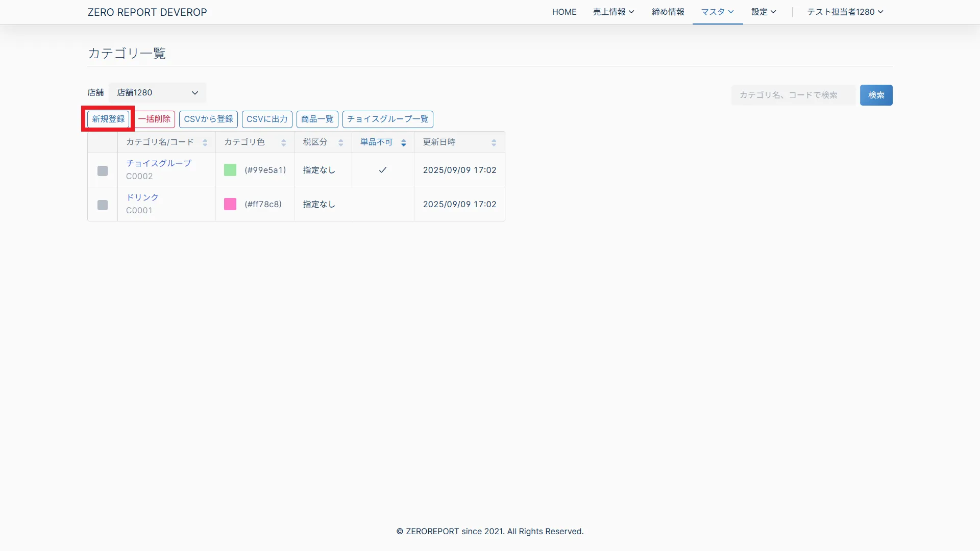Open the マスタ menu tab
This screenshot has width=980, height=551.
click(717, 12)
